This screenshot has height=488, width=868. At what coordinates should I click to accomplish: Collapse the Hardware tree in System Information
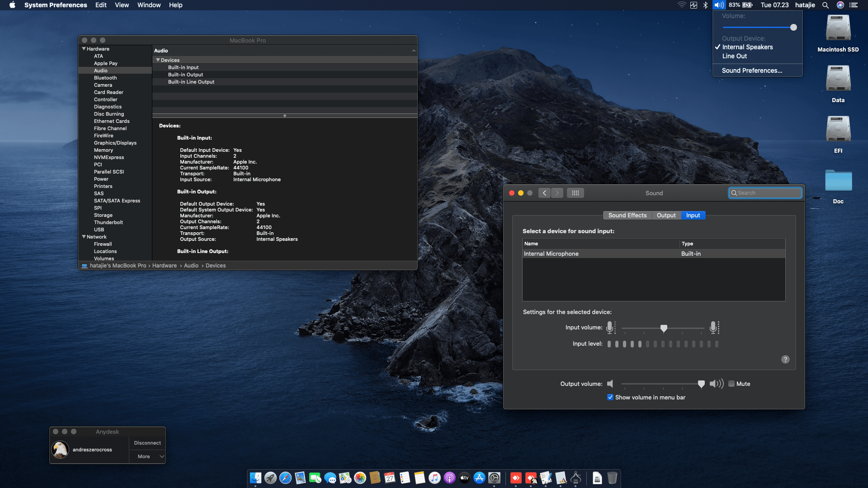[84, 49]
